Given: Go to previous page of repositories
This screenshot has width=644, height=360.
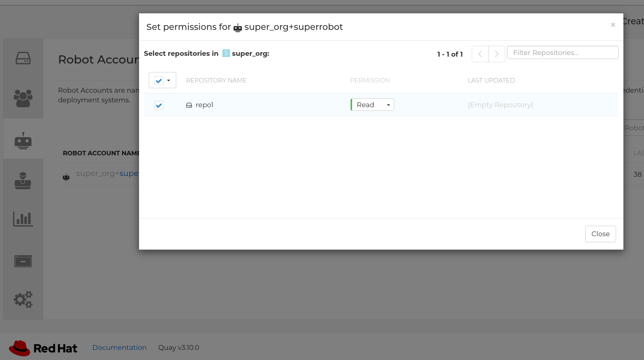Looking at the screenshot, I should 480,54.
